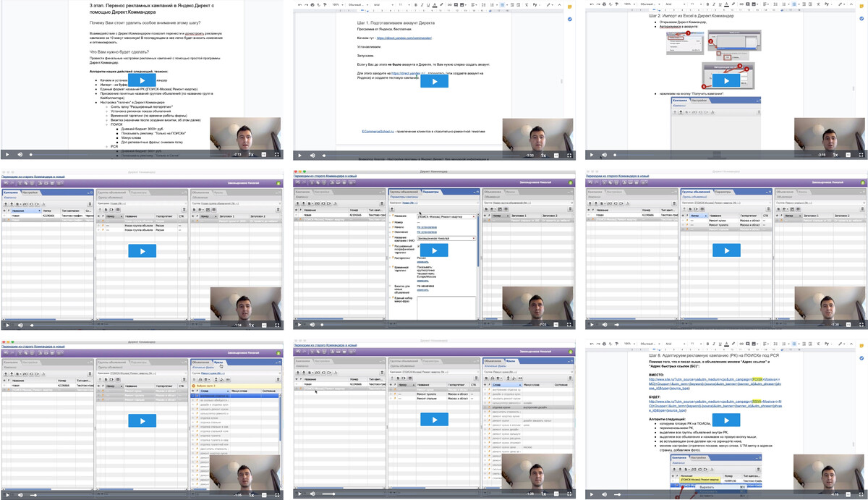The width and height of the screenshot is (868, 500).
Task: Open the 1x speed menu on the -1:35 video
Action: pyautogui.click(x=252, y=494)
